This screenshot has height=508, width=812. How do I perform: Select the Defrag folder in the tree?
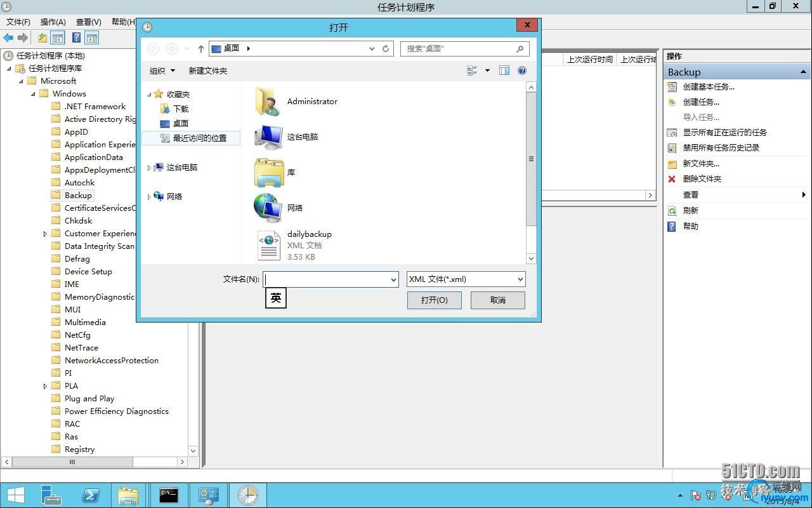pos(77,259)
